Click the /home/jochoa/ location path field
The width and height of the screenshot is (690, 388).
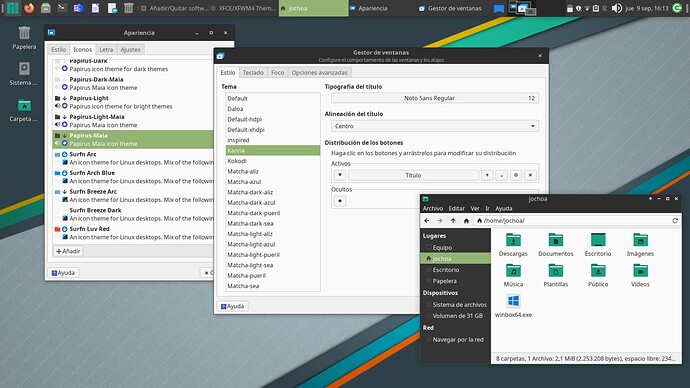572,220
